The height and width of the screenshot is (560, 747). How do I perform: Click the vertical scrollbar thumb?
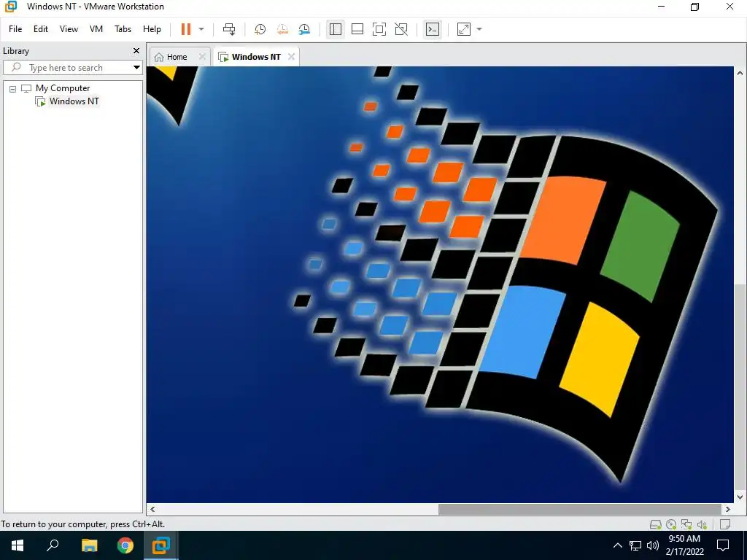click(740, 386)
